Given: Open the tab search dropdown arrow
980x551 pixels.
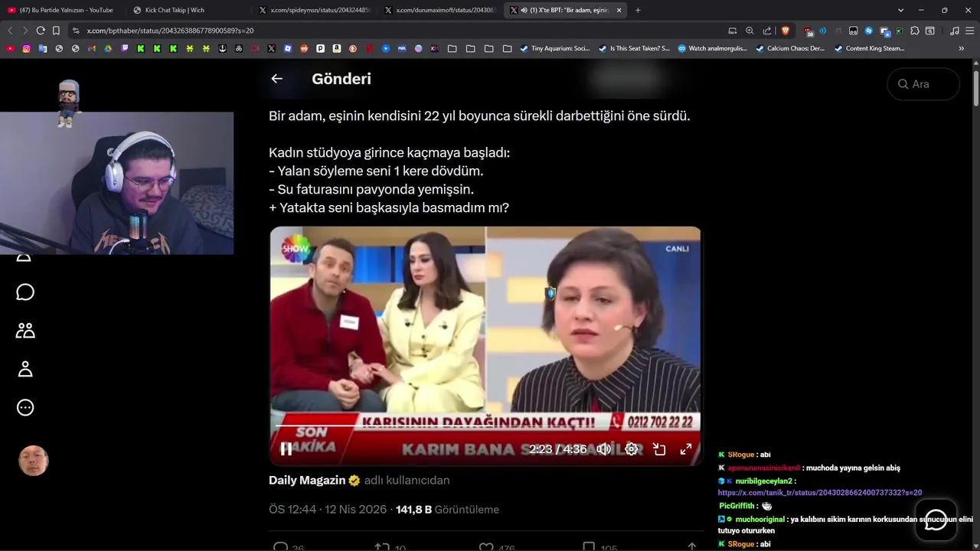Looking at the screenshot, I should click(x=900, y=10).
